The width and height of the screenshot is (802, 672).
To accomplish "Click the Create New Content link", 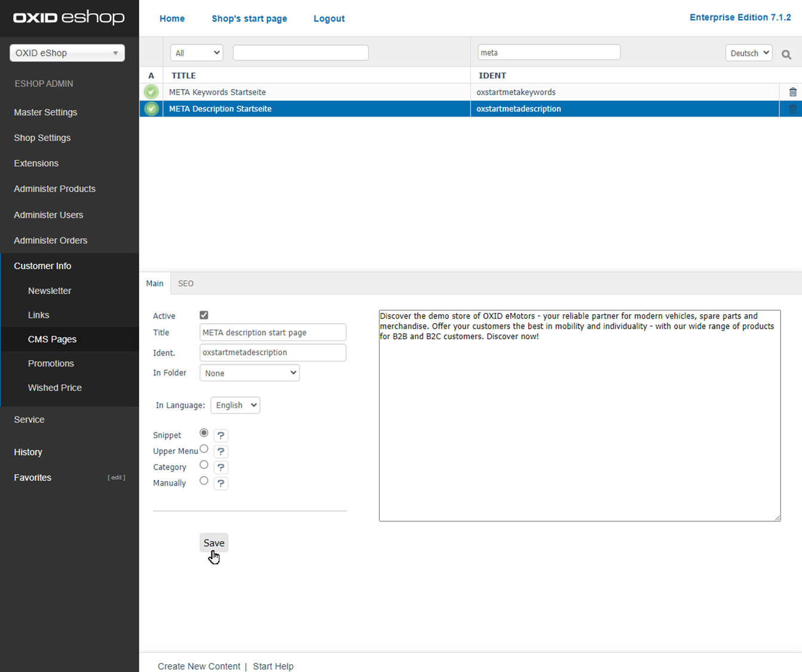I will tap(198, 666).
